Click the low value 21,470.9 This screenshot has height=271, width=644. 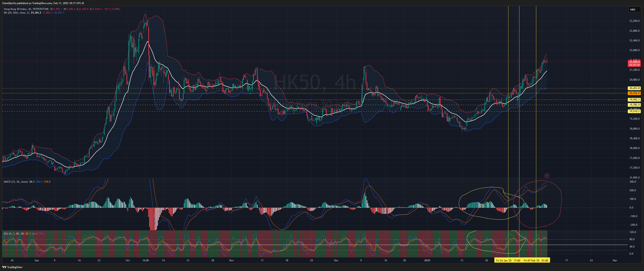tap(83, 9)
